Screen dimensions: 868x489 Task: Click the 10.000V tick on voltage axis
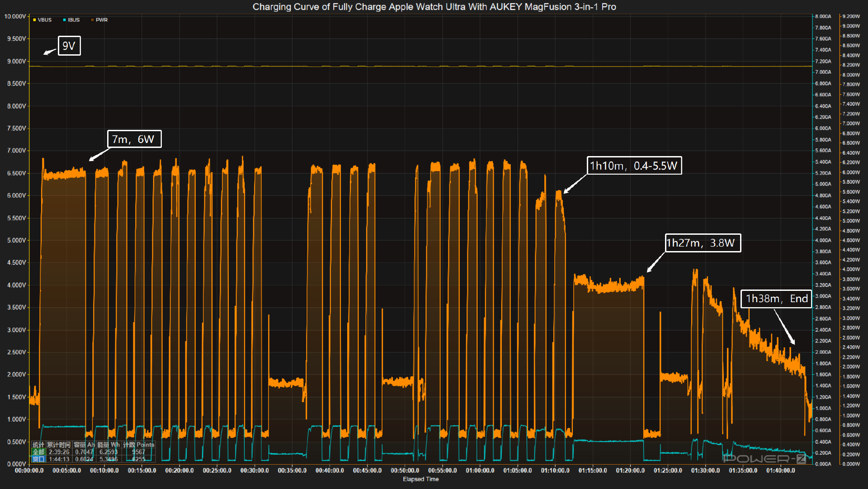click(x=15, y=16)
